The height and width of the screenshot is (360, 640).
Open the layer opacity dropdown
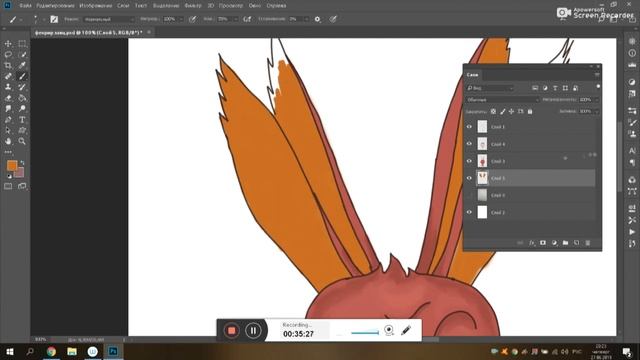pyautogui.click(x=596, y=100)
